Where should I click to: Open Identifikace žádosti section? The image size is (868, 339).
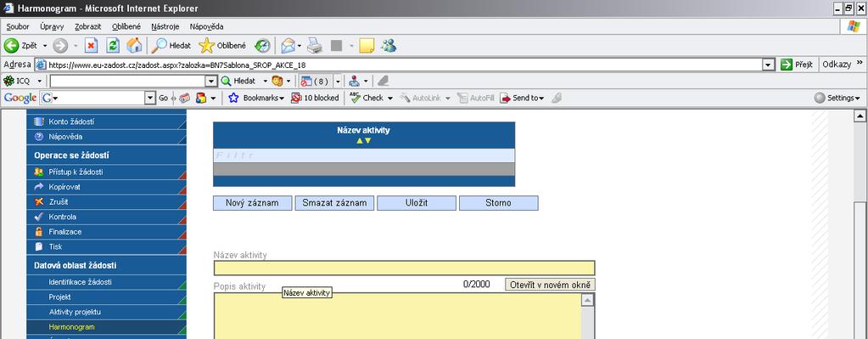point(106,282)
